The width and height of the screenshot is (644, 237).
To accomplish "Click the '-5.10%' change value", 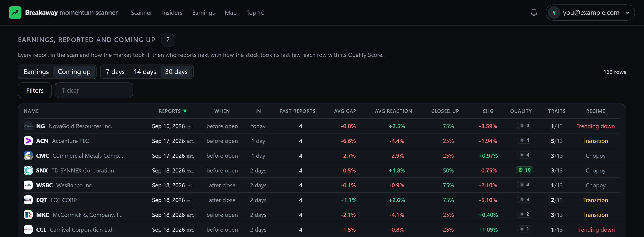I will [488, 200].
